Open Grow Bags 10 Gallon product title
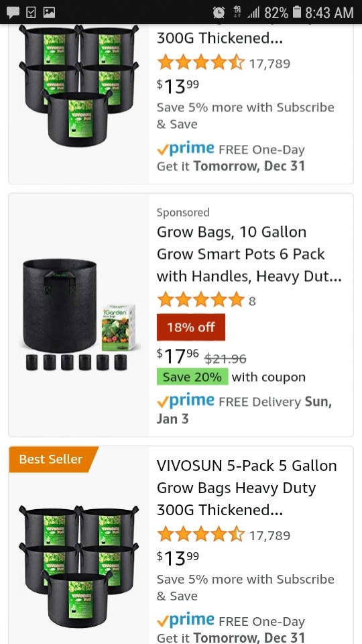Viewport: 362px width, 644px height. 249,254
